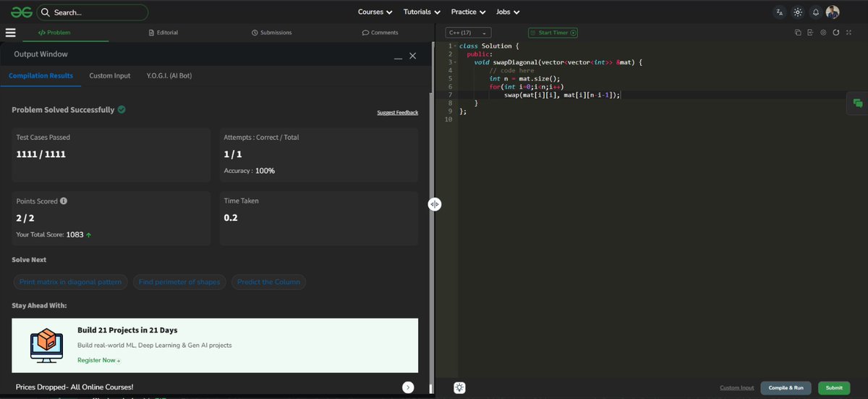Click the green success checkmark icon
The width and height of the screenshot is (868, 399).
[122, 110]
